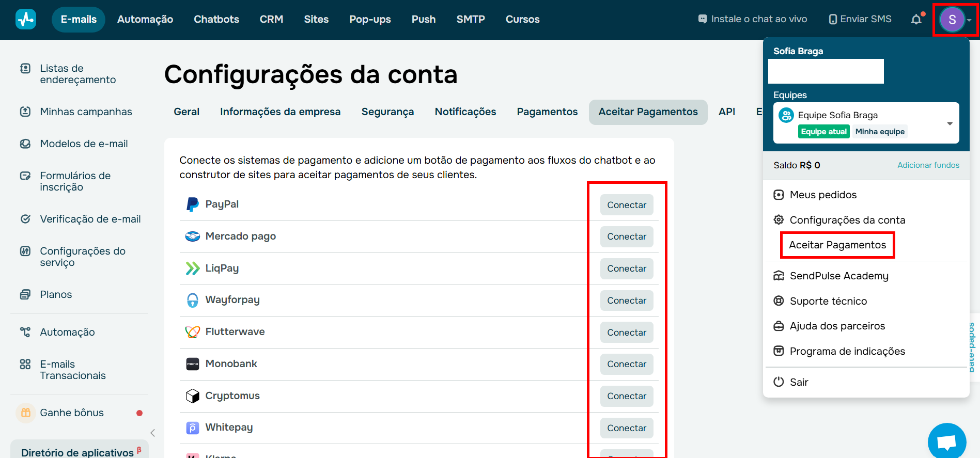Open the Chatbots top menu

(216, 19)
